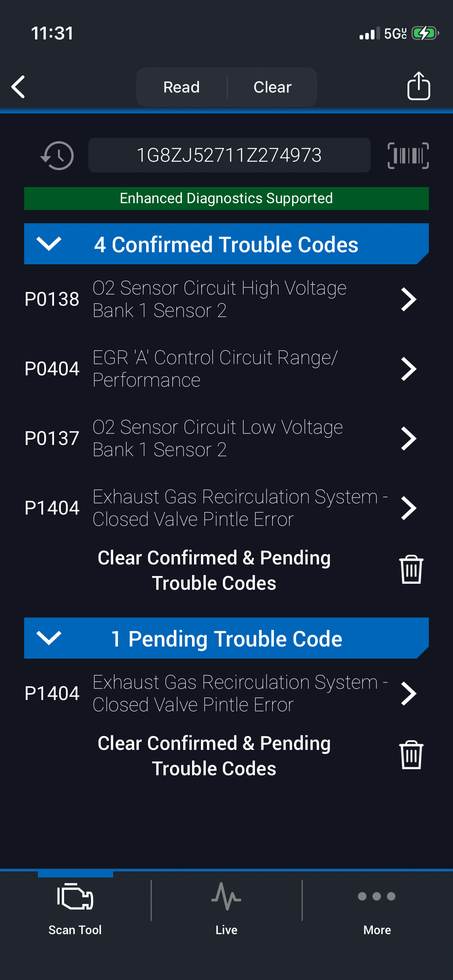Tap the share icon
Image resolution: width=453 pixels, height=980 pixels.
point(418,86)
